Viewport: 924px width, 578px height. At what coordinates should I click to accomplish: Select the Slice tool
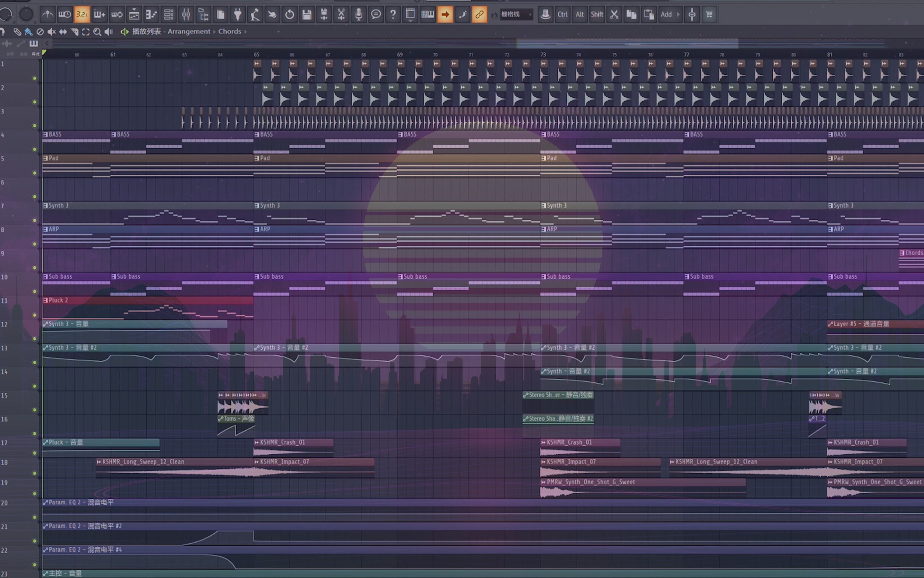75,32
